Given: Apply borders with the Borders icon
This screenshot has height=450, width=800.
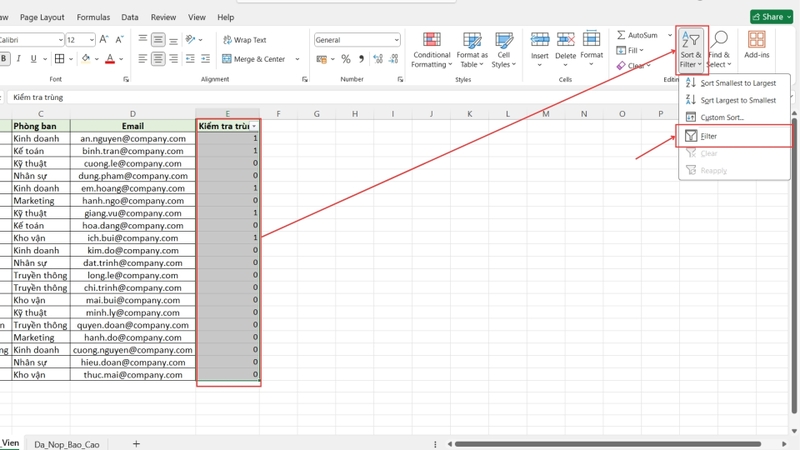Looking at the screenshot, I should 60,59.
